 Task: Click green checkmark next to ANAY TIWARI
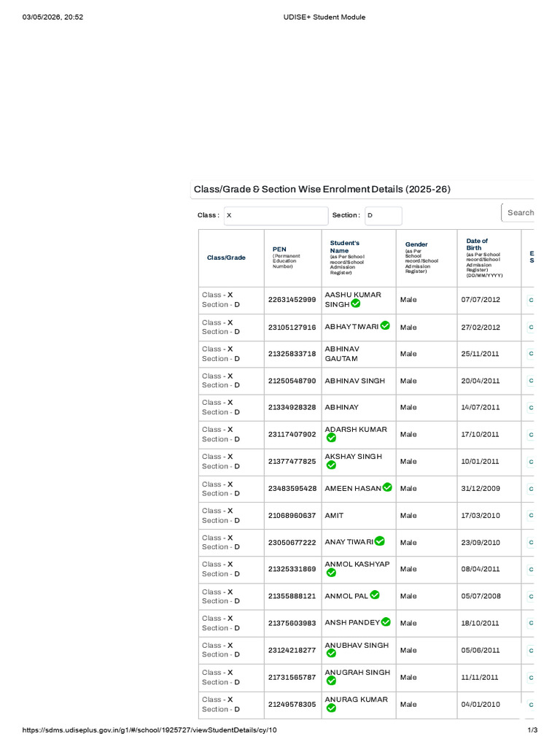coord(379,541)
